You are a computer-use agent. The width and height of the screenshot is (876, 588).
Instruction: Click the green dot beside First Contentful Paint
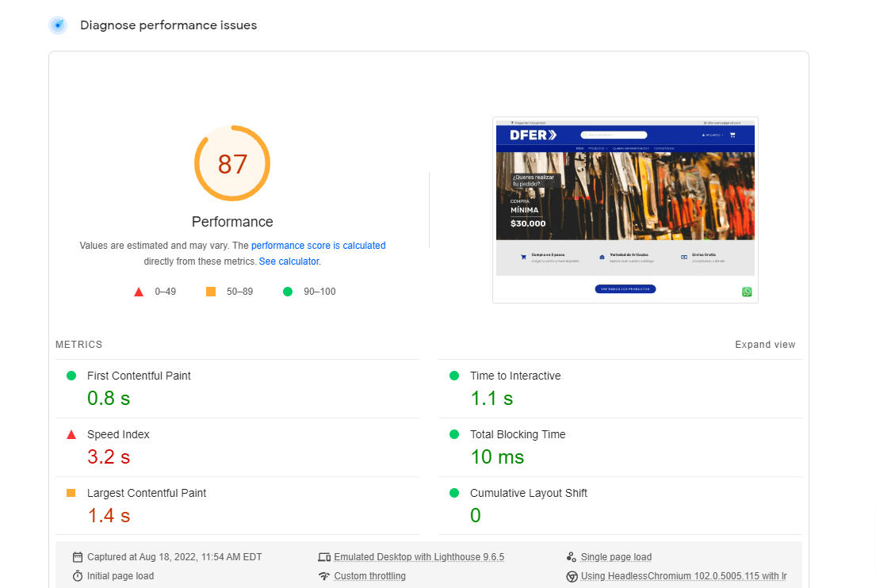[71, 376]
